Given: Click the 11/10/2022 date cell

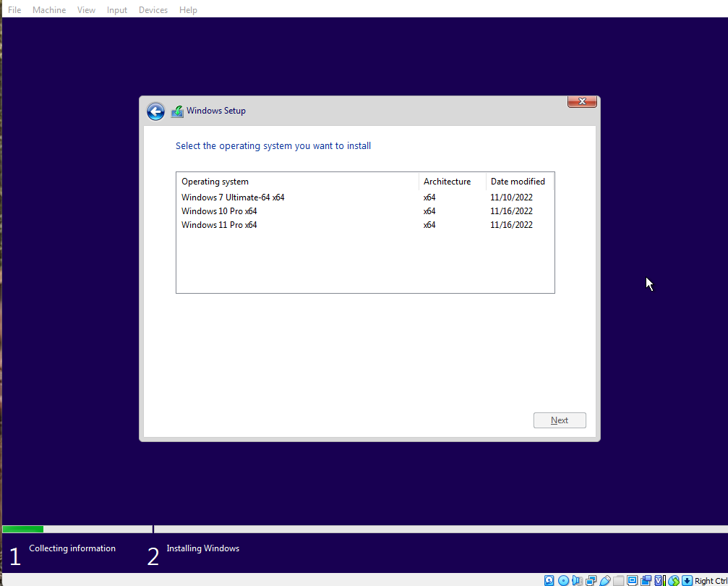Looking at the screenshot, I should point(511,198).
